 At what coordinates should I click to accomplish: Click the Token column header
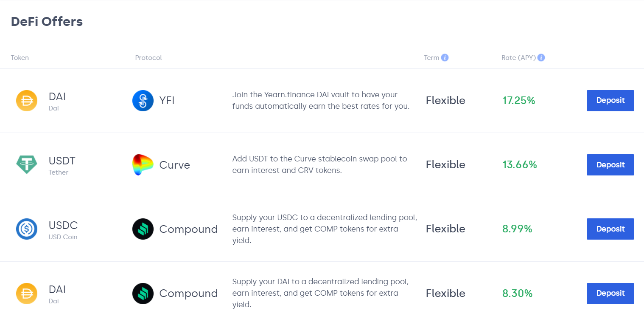pos(20,58)
